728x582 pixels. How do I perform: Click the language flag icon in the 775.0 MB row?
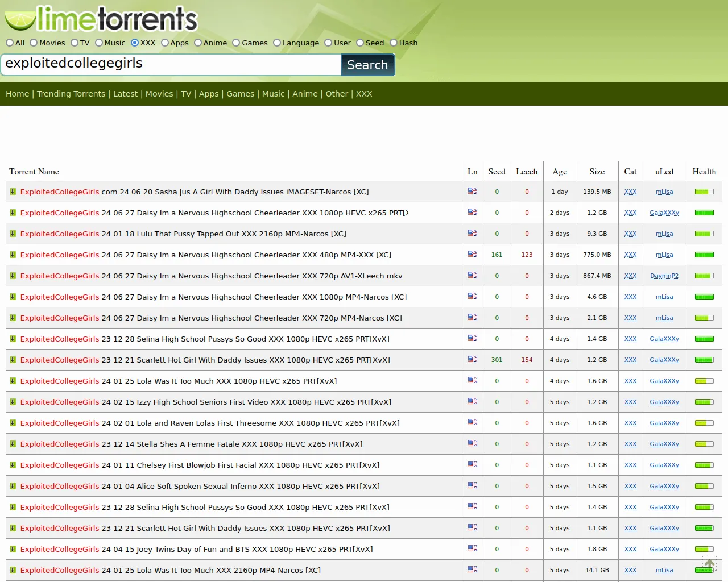click(473, 254)
